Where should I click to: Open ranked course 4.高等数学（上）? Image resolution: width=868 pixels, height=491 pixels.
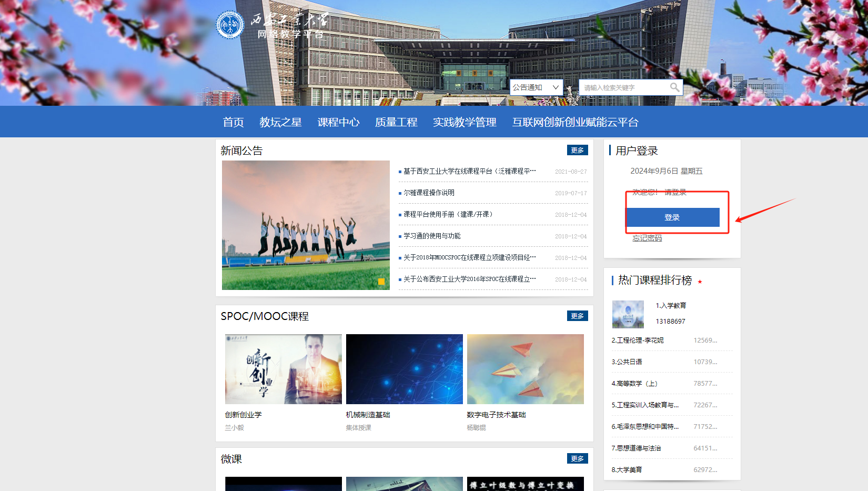tap(634, 384)
